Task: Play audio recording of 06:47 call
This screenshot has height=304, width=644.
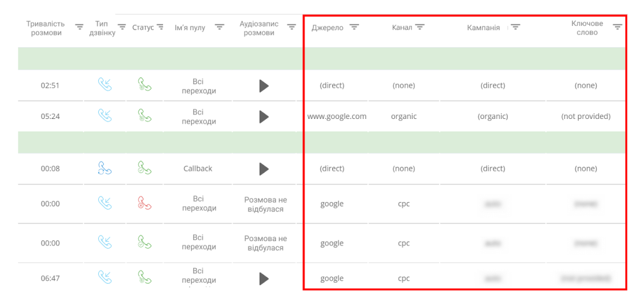Action: click(264, 279)
